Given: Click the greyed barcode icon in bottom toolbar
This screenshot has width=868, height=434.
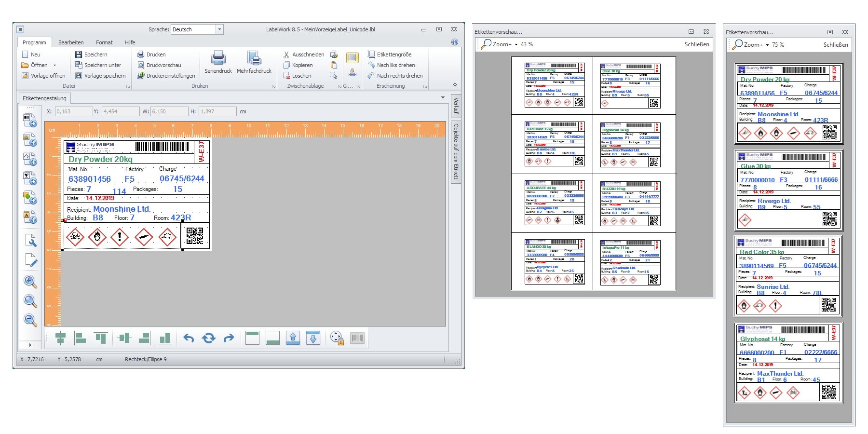Looking at the screenshot, I should 357,338.
